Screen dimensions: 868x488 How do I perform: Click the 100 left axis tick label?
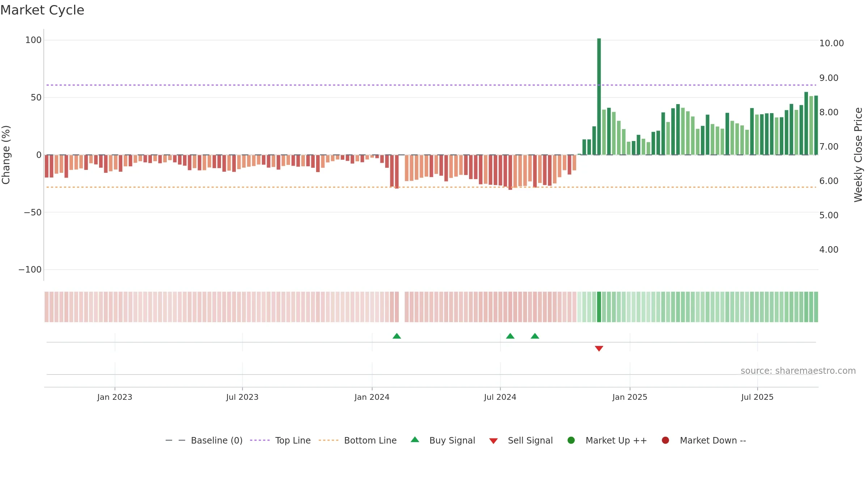coord(33,40)
